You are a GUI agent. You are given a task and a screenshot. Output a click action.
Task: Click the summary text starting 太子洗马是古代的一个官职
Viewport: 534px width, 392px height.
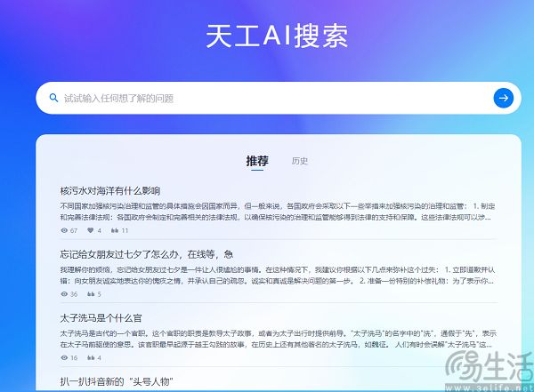(278, 339)
